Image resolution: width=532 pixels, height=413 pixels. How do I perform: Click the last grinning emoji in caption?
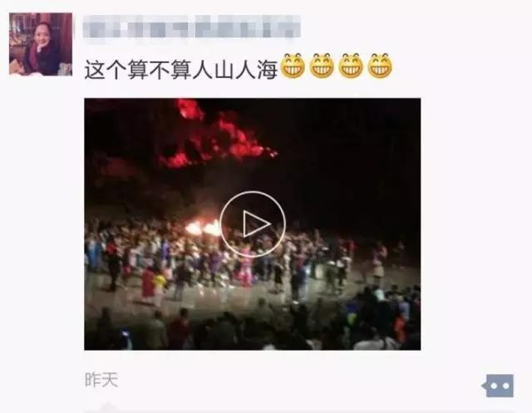click(380, 66)
